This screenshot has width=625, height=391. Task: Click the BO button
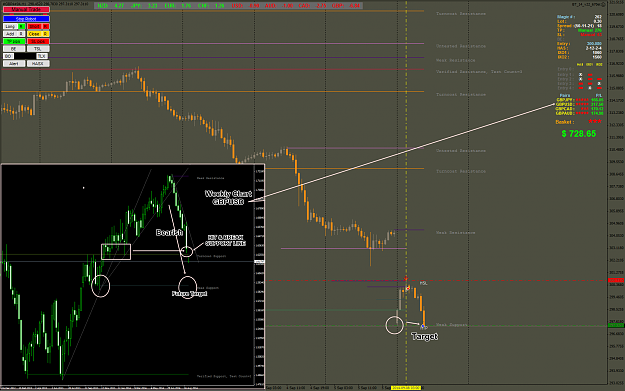coord(8,56)
